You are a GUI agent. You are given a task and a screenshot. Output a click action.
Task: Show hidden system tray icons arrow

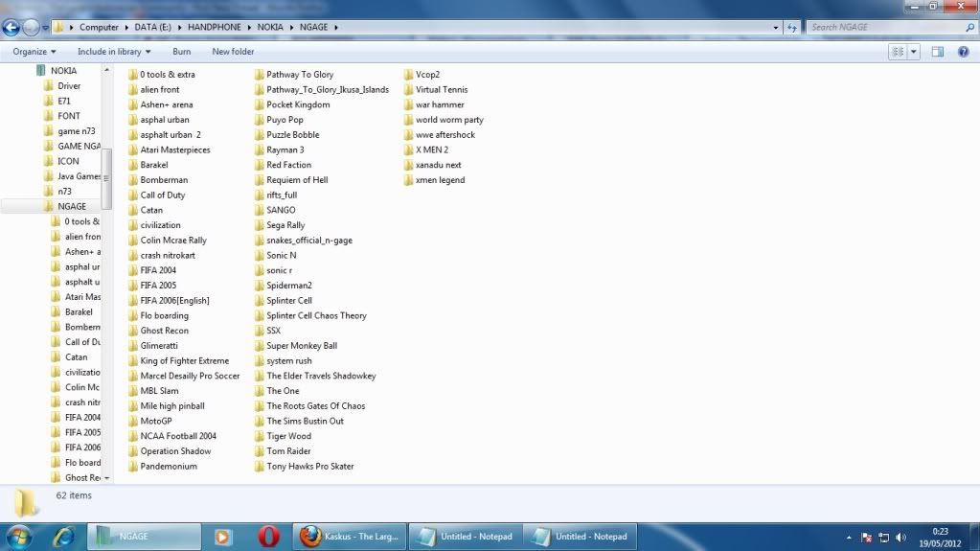(849, 538)
